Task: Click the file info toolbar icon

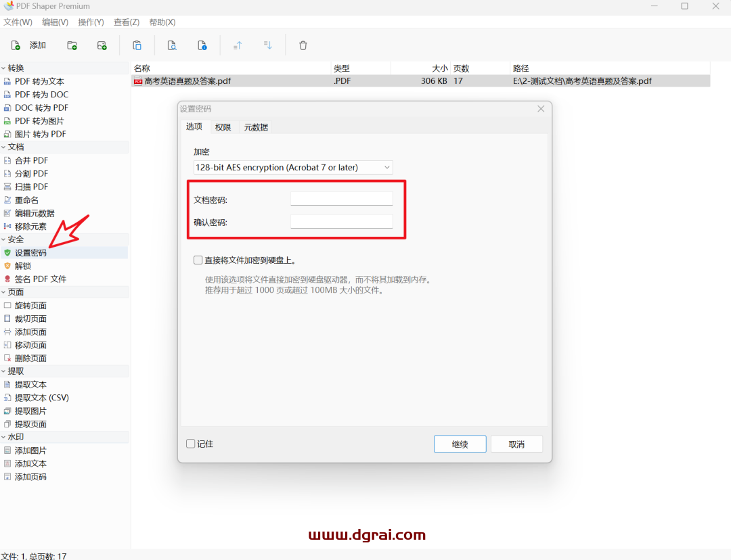Action: (202, 45)
